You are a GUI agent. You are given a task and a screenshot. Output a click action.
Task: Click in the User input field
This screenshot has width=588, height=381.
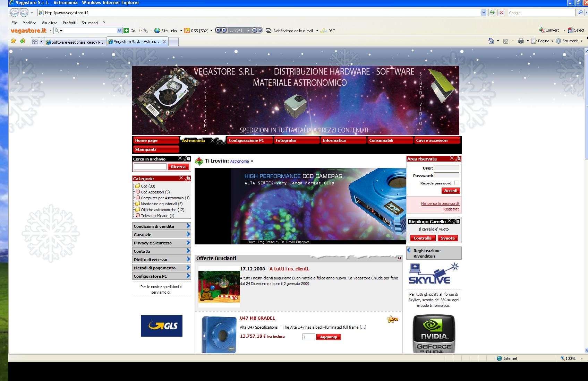pyautogui.click(x=446, y=168)
